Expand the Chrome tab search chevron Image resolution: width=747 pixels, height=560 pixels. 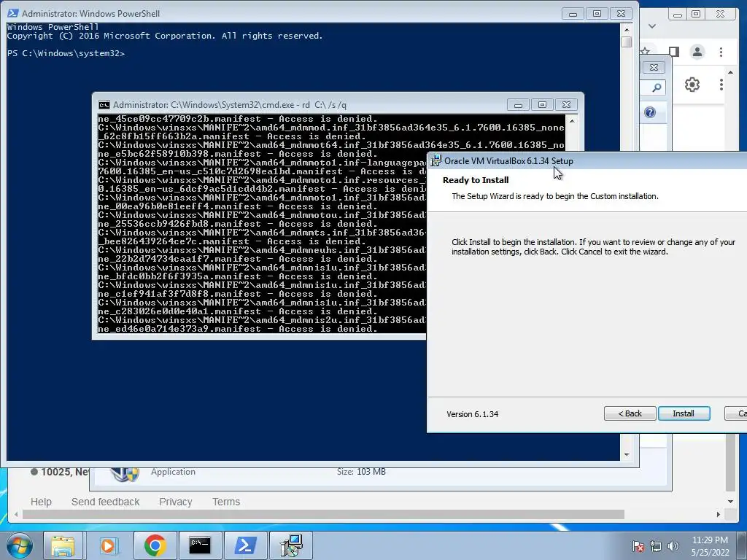tap(652, 26)
